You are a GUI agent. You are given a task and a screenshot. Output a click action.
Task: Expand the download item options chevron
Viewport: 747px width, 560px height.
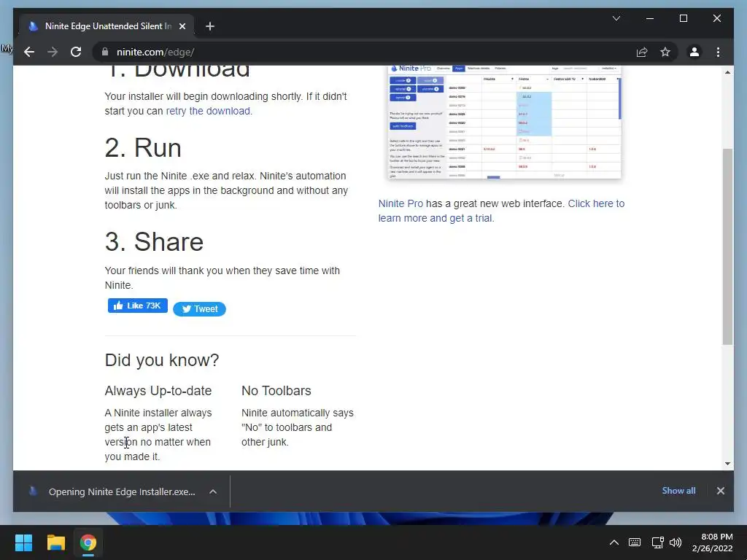coord(213,491)
